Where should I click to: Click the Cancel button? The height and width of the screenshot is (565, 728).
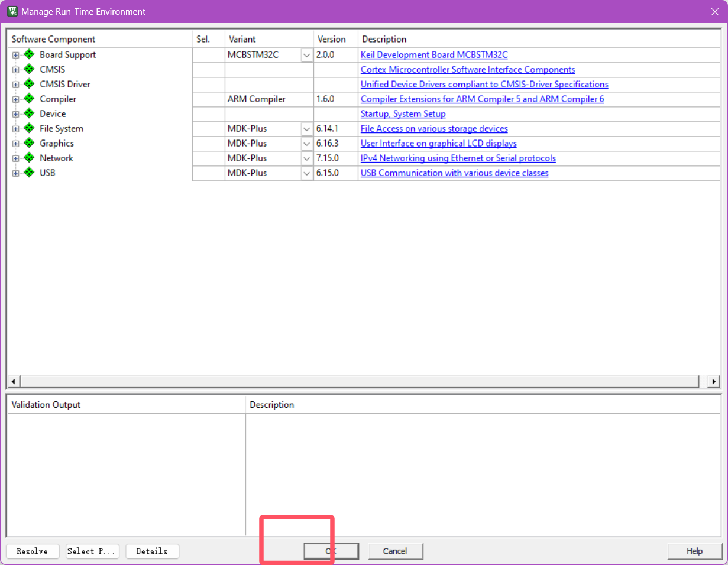[x=395, y=551]
